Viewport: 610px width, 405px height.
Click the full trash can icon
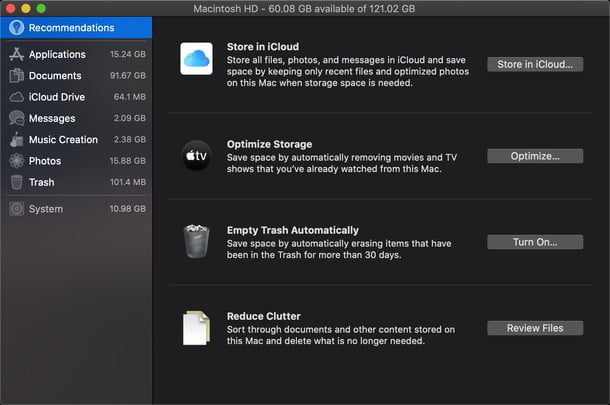(196, 242)
